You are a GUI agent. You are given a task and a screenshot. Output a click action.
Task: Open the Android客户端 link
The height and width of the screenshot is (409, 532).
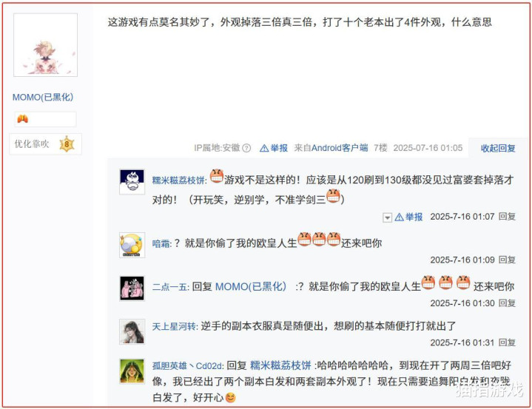340,148
